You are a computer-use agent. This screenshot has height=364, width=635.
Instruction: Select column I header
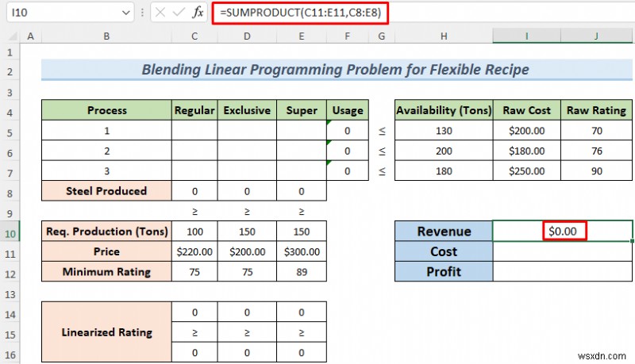[526, 36]
